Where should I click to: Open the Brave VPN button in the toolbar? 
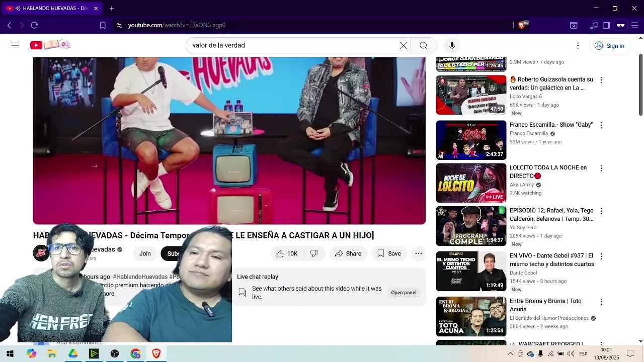coord(621,25)
